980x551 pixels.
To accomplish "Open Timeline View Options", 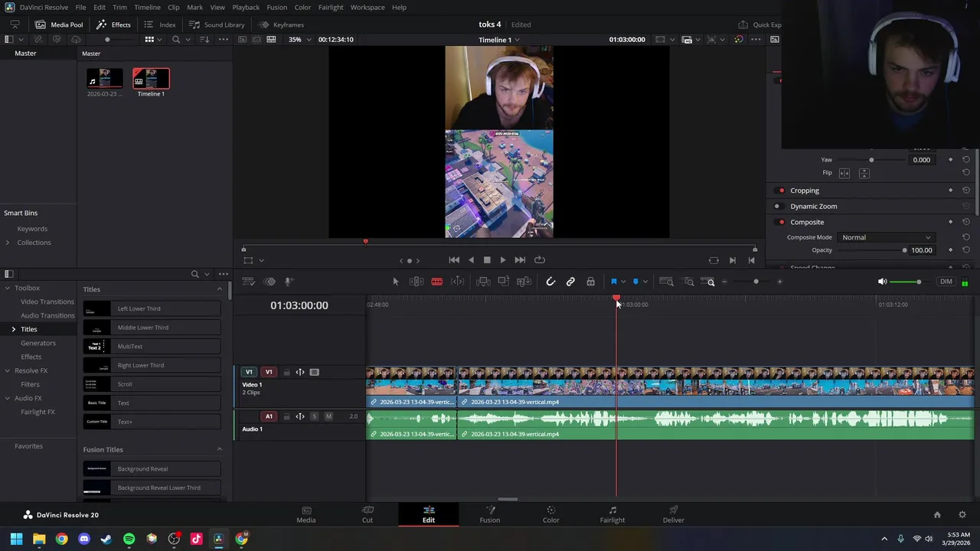I will (249, 282).
